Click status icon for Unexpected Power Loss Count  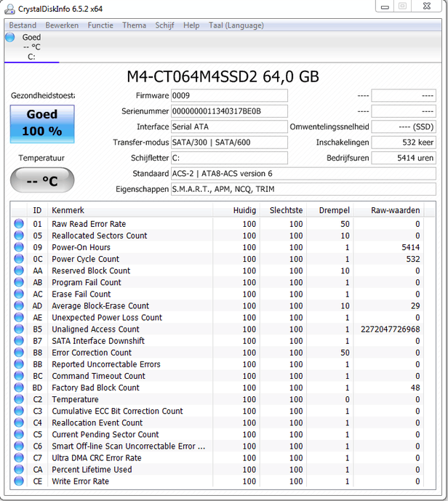19,317
